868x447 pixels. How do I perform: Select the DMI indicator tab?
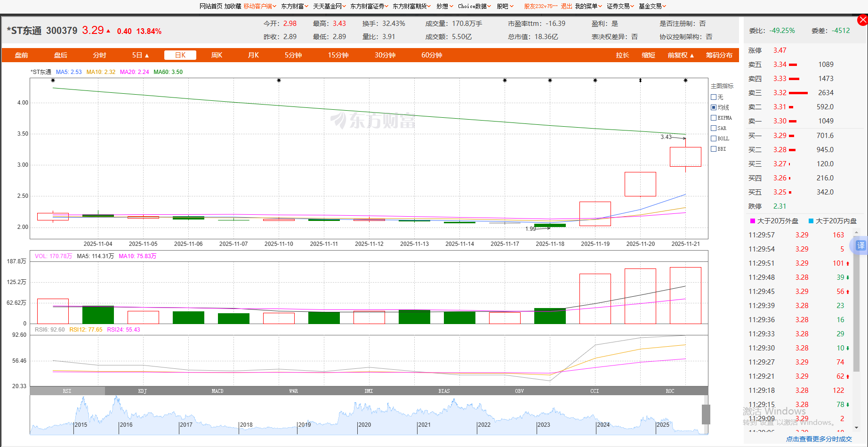coord(369,391)
